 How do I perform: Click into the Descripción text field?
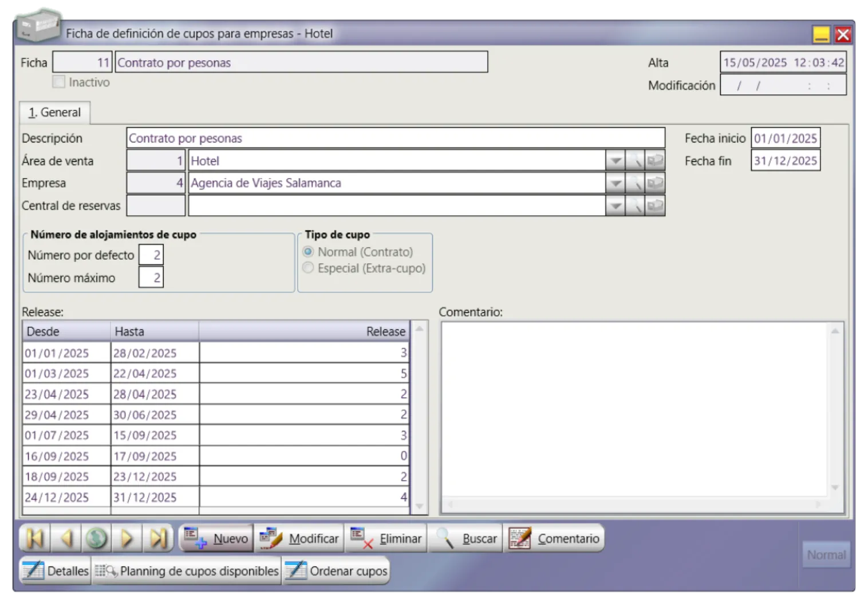coord(395,138)
